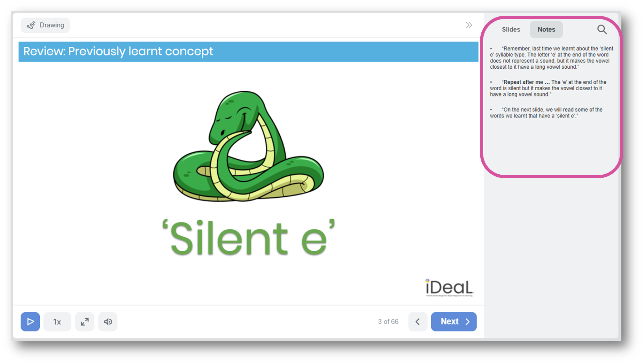Viewport: 644px width, 364px height.
Task: Click the '3 of 66' slide counter
Action: point(388,321)
